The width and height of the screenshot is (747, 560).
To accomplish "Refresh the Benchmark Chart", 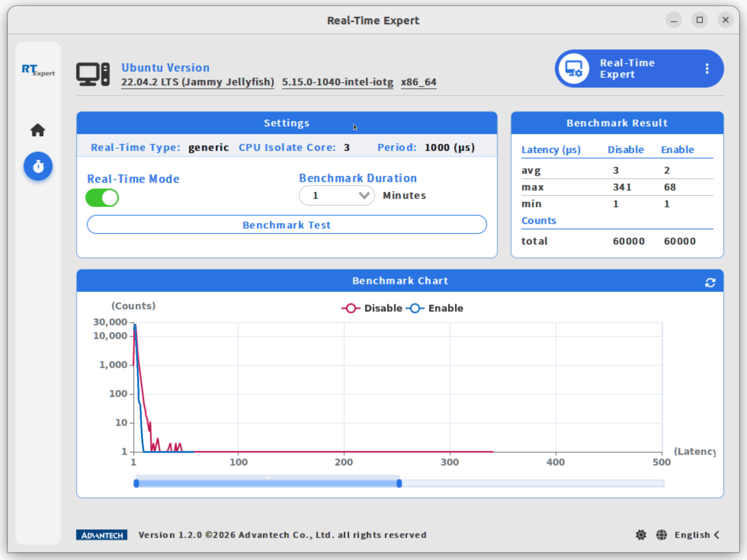I will (710, 282).
